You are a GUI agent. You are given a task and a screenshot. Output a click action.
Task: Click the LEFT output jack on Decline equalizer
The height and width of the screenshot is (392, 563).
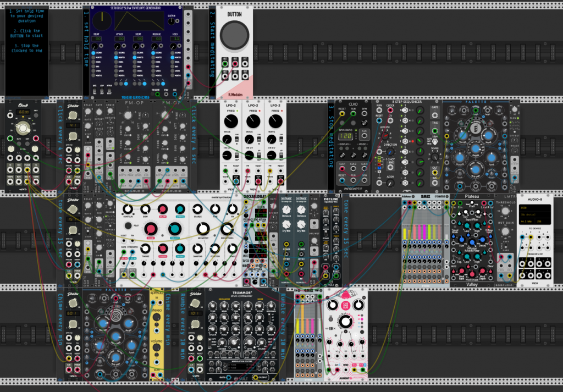[325, 275]
